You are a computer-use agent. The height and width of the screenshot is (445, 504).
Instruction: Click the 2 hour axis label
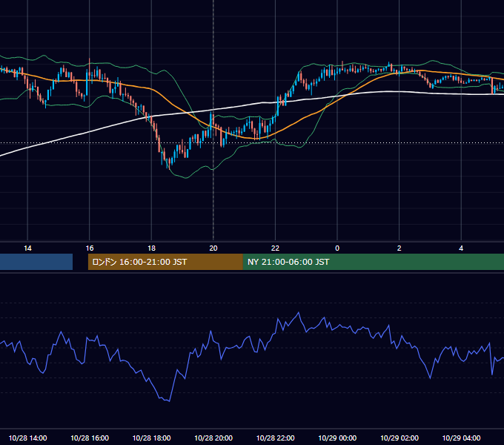399,248
